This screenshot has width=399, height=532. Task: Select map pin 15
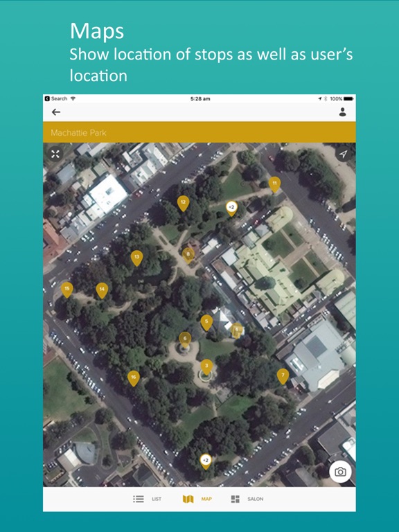[x=66, y=290]
